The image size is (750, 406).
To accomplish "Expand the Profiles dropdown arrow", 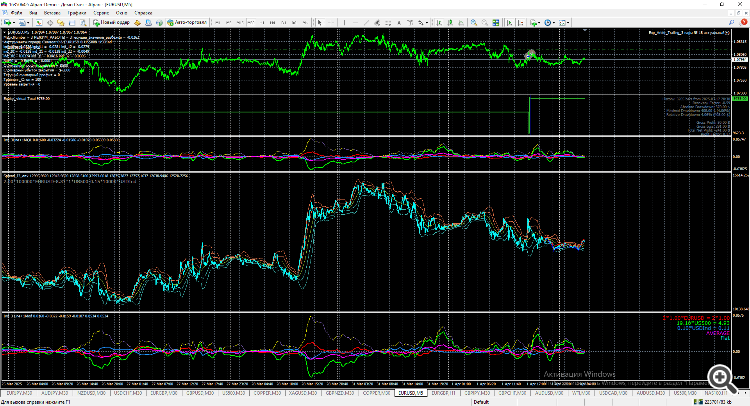I will [28, 22].
